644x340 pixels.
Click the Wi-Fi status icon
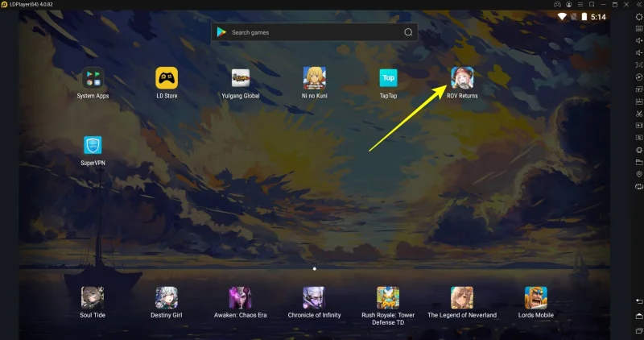[x=562, y=17]
